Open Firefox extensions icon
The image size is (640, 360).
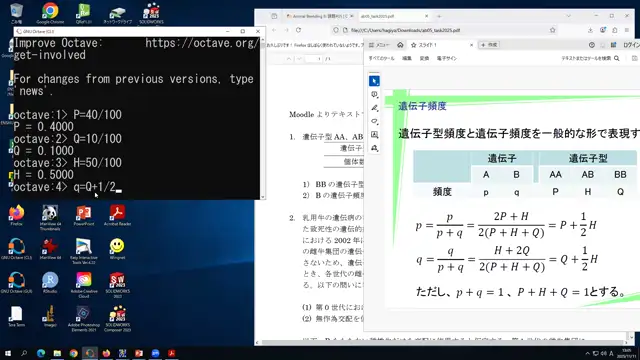tap(615, 30)
